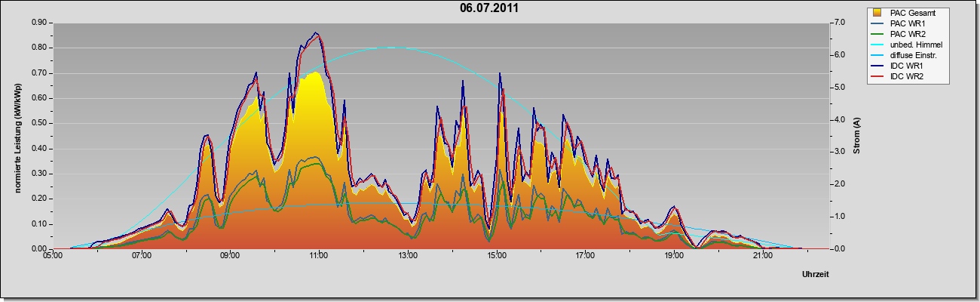Click the 4.0 right axis value
The image size is (980, 302).
coord(838,119)
